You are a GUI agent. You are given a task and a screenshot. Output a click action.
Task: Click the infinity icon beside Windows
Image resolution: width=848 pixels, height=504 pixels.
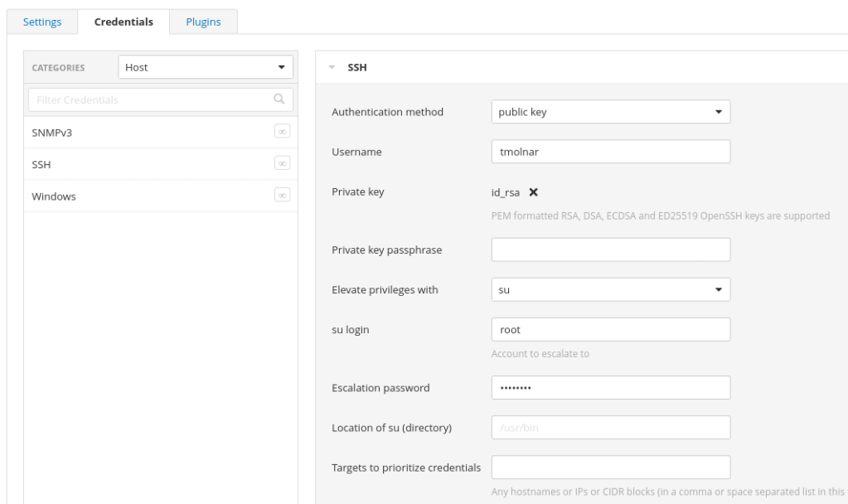(x=282, y=195)
